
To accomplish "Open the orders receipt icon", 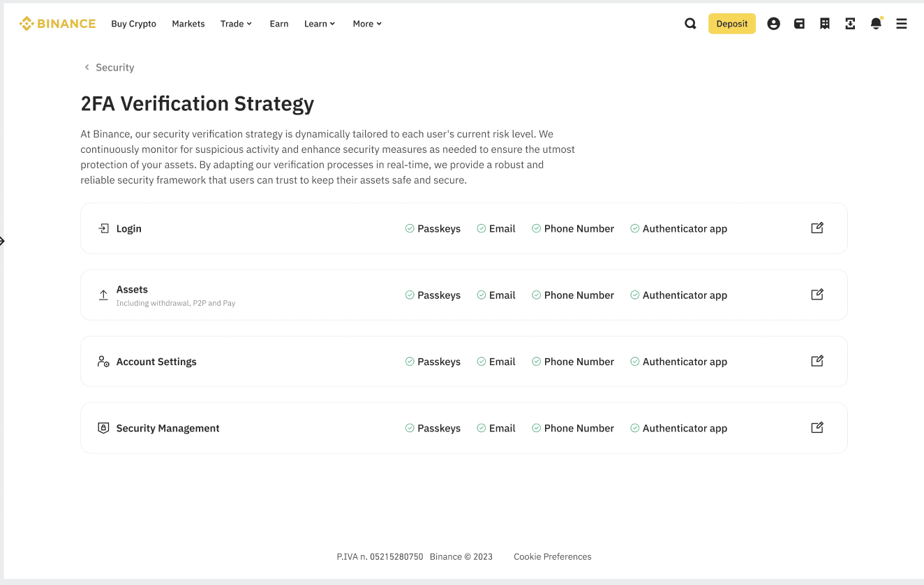I will tap(825, 24).
